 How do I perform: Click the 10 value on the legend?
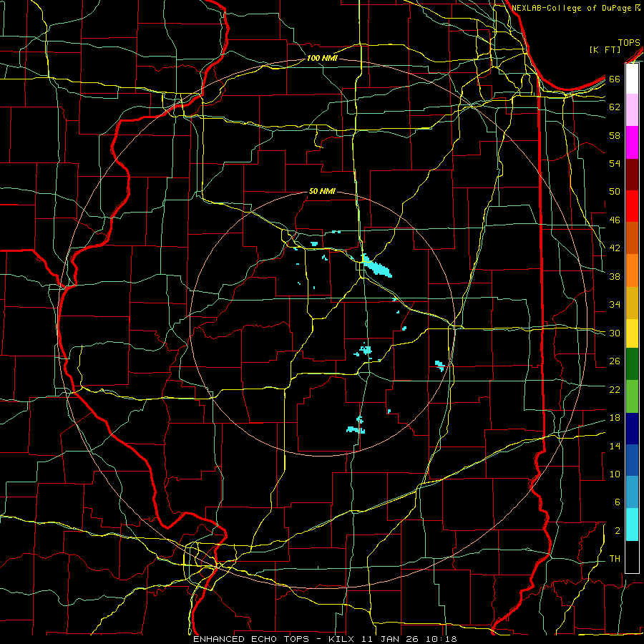coord(615,474)
